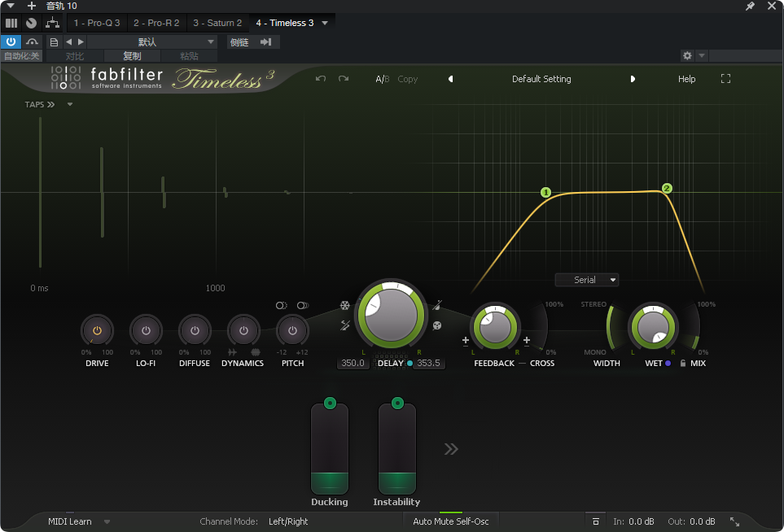Open the 默认 preset dropdown
Screen dimensions: 784x532
[x=151, y=42]
